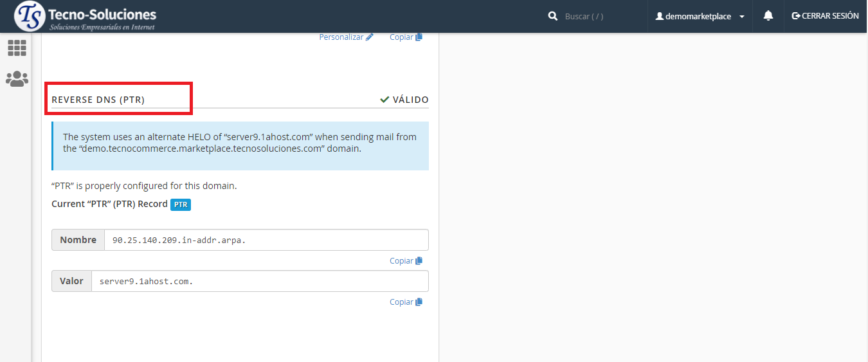868x362 pixels.
Task: Click the REVERSE DNS (PTR) heading
Action: [98, 100]
